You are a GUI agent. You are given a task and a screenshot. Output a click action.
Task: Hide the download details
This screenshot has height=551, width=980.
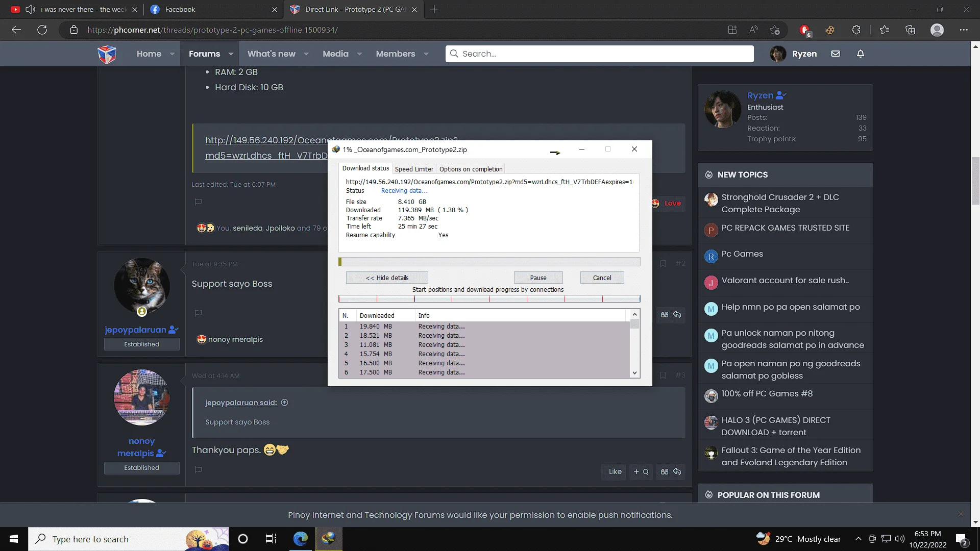387,278
